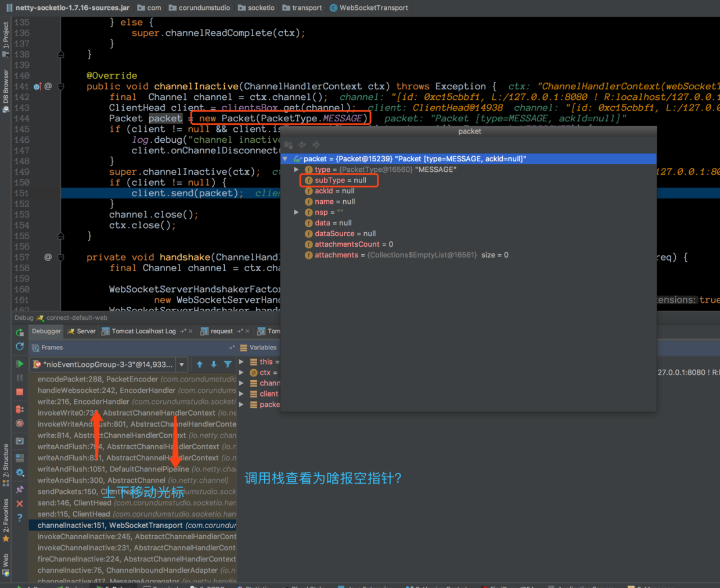Open debugger settings gear icon
This screenshot has width=720, height=588.
pos(20,472)
